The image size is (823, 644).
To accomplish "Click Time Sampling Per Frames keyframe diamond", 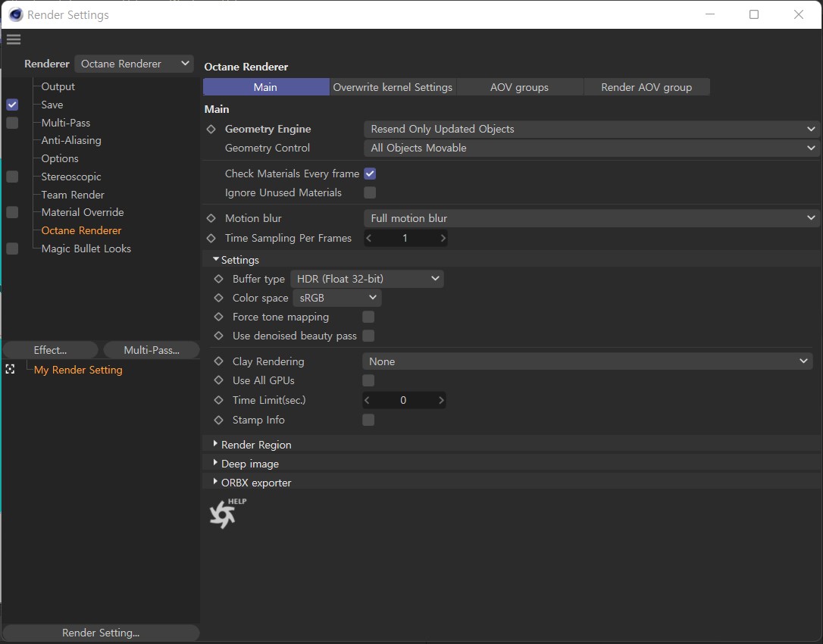I will [211, 239].
